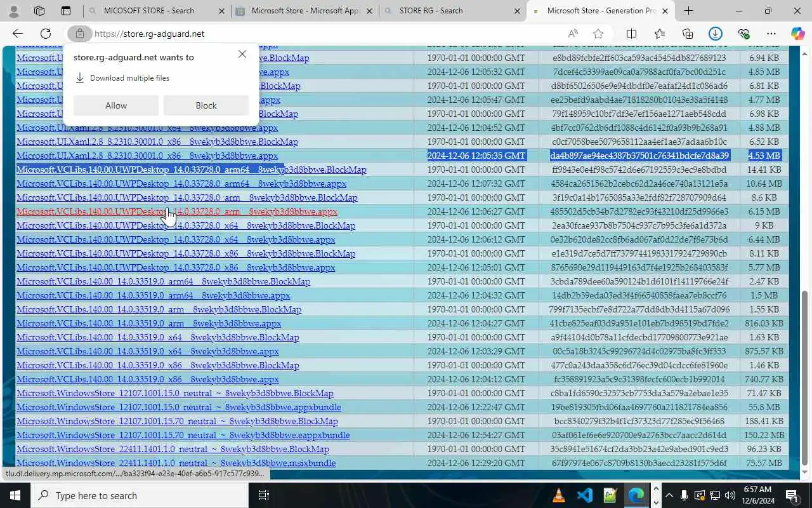Open UI.Xaml.2.8 x86 .BlockMap link
The height and width of the screenshot is (508, 812).
[157, 142]
